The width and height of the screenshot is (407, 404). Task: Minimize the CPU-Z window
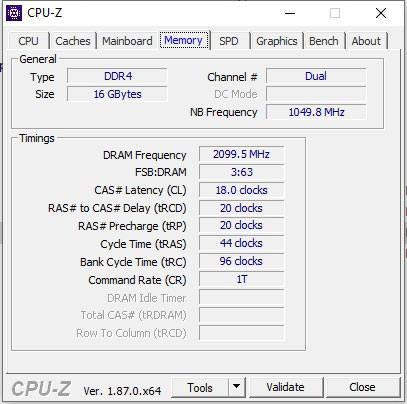click(290, 13)
